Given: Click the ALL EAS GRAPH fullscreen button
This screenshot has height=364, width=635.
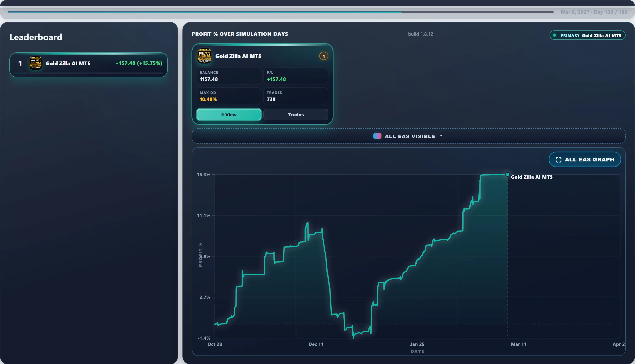Looking at the screenshot, I should pyautogui.click(x=585, y=159).
